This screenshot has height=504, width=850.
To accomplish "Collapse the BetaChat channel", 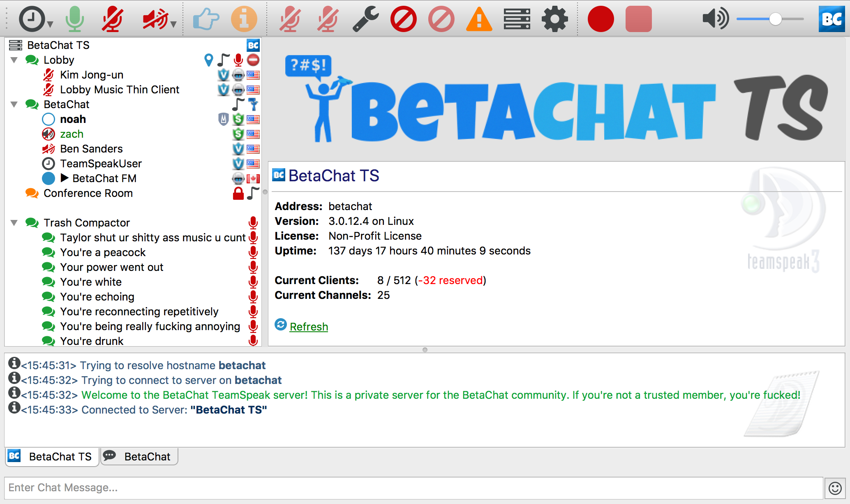I will pyautogui.click(x=14, y=104).
